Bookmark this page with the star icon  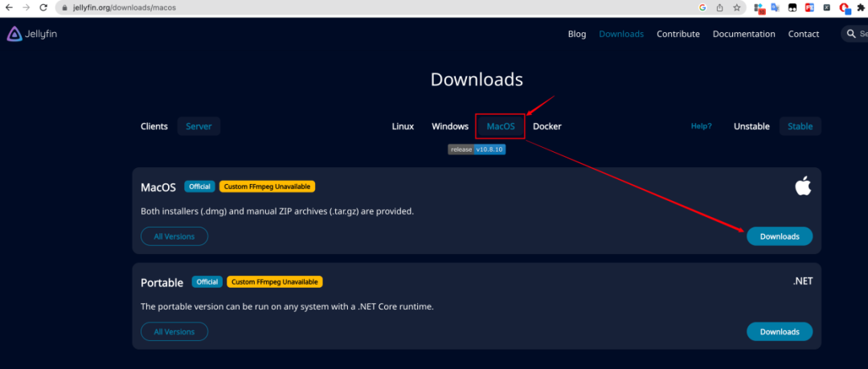pyautogui.click(x=737, y=8)
